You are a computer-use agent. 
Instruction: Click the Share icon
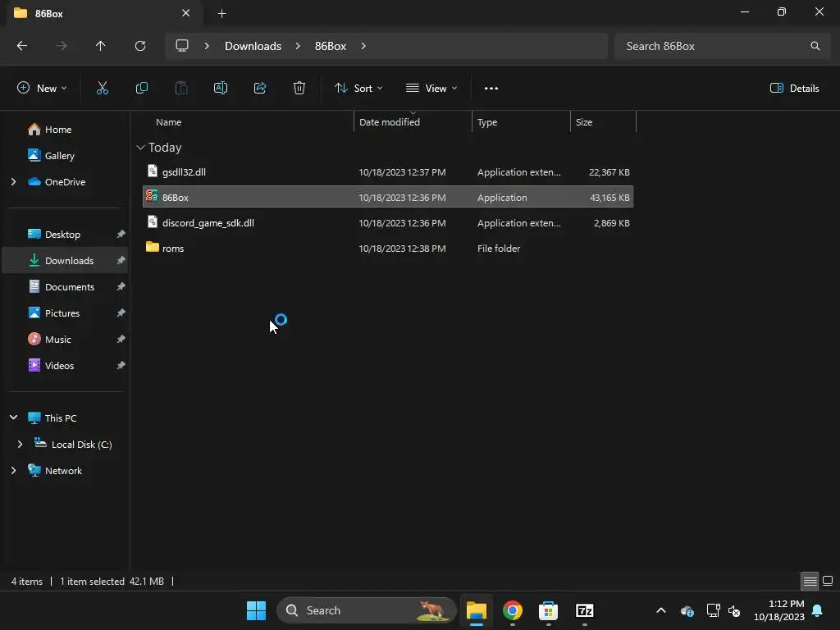260,89
